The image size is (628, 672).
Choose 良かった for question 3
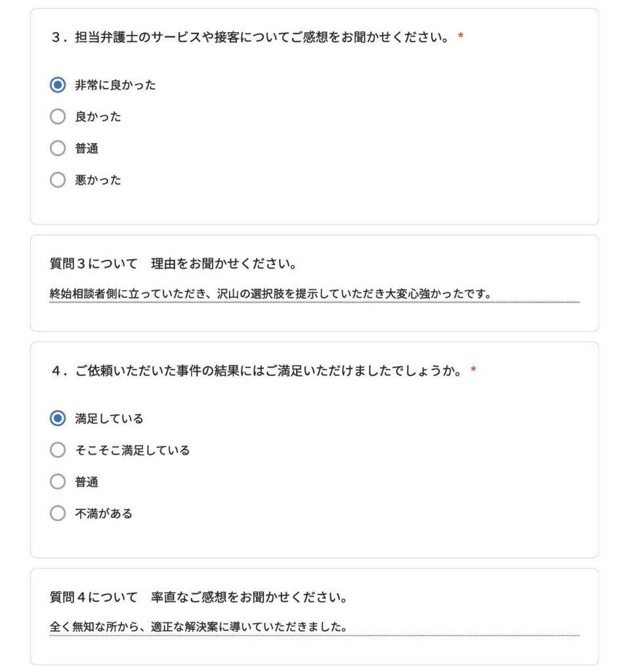(58, 117)
